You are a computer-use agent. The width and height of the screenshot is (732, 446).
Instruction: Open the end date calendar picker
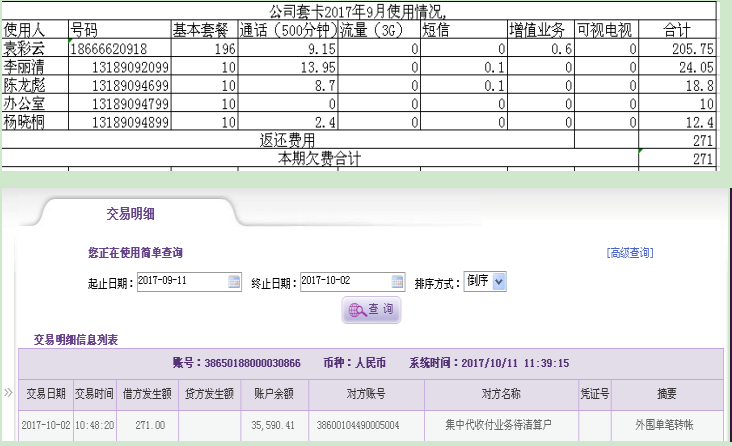[397, 282]
